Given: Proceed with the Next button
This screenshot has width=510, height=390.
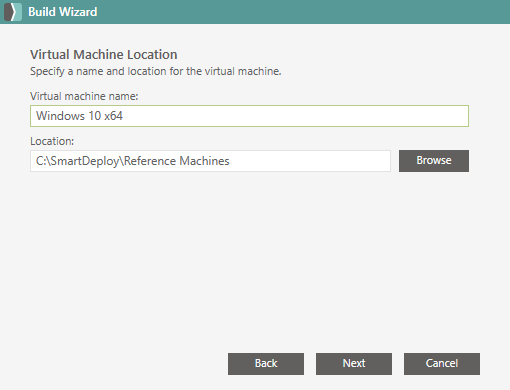Looking at the screenshot, I should click(x=354, y=364).
